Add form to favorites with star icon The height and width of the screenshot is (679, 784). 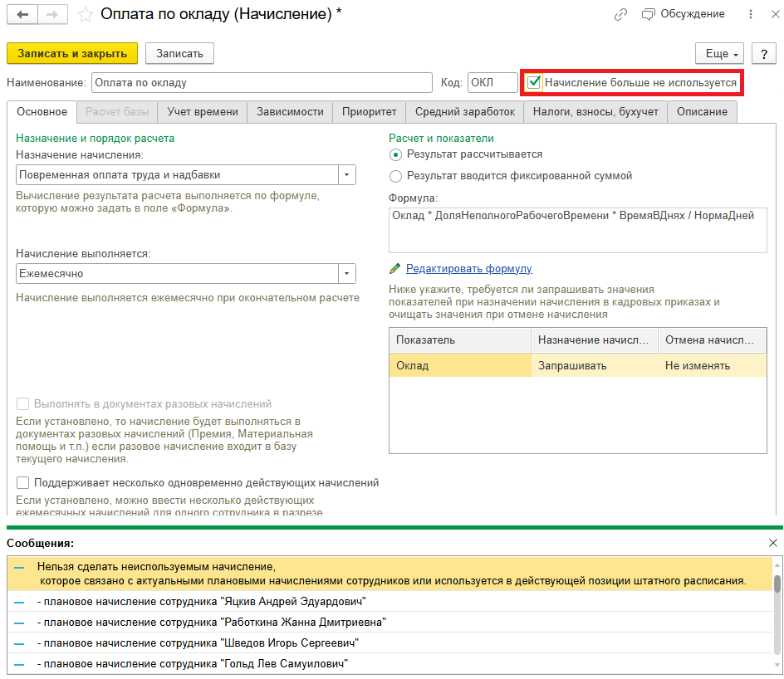pos(85,15)
